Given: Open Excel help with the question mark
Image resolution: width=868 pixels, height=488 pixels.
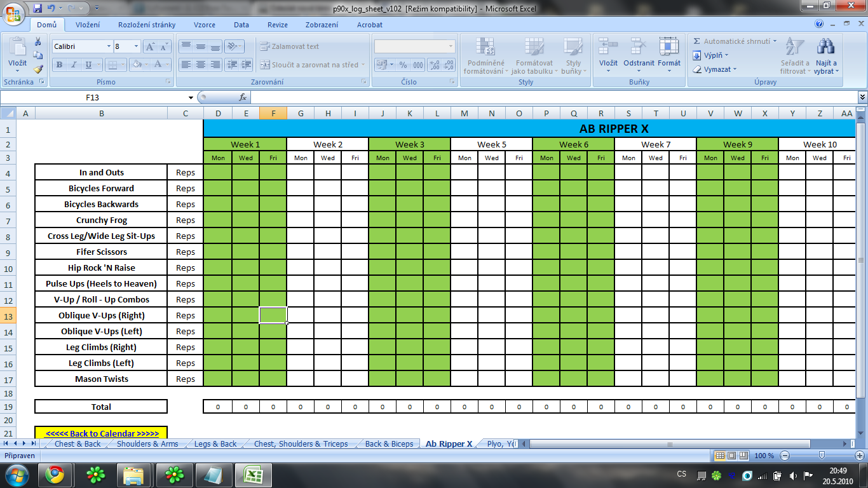Looking at the screenshot, I should tap(819, 25).
